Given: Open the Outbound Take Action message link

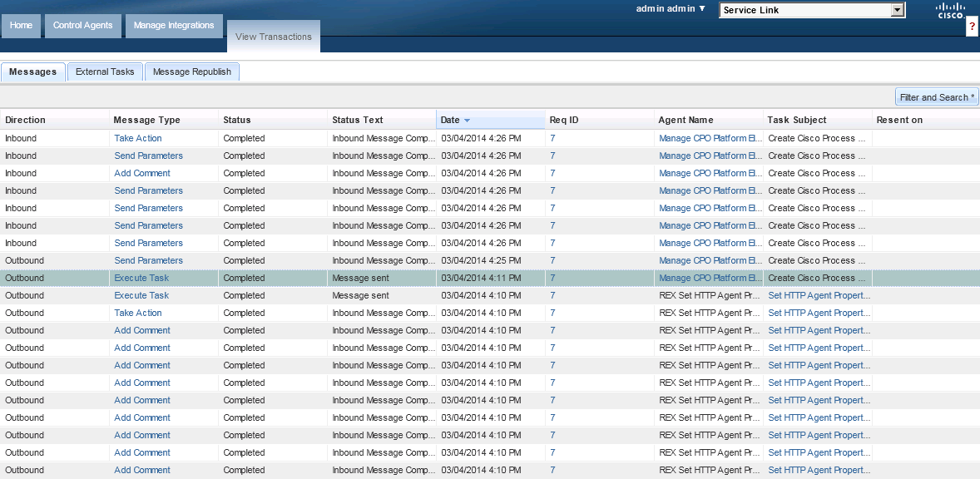Looking at the screenshot, I should click(x=138, y=313).
